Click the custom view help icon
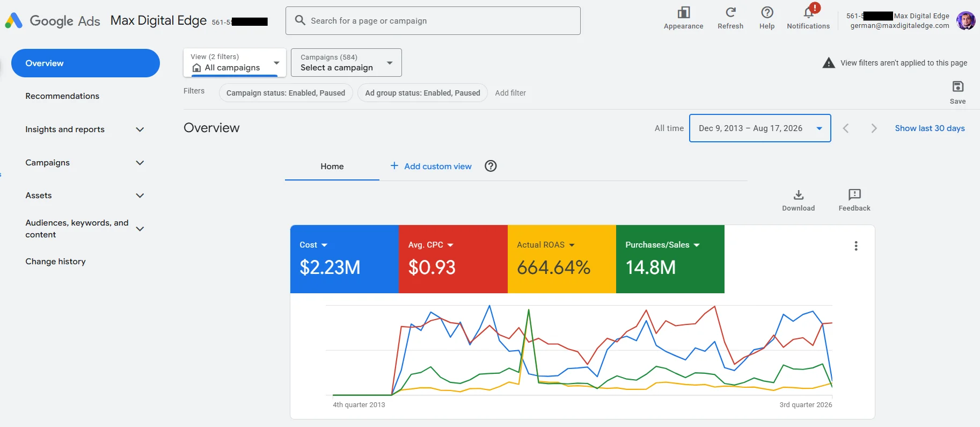This screenshot has height=427, width=980. coord(491,166)
